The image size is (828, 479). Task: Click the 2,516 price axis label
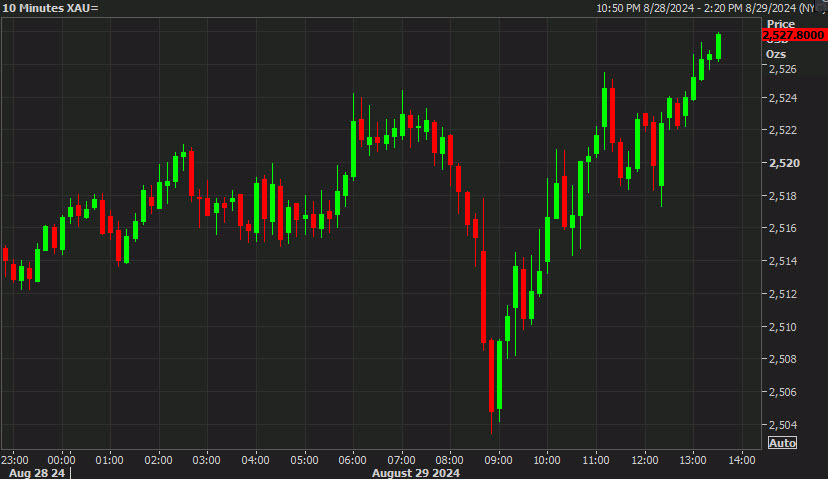pyautogui.click(x=783, y=228)
